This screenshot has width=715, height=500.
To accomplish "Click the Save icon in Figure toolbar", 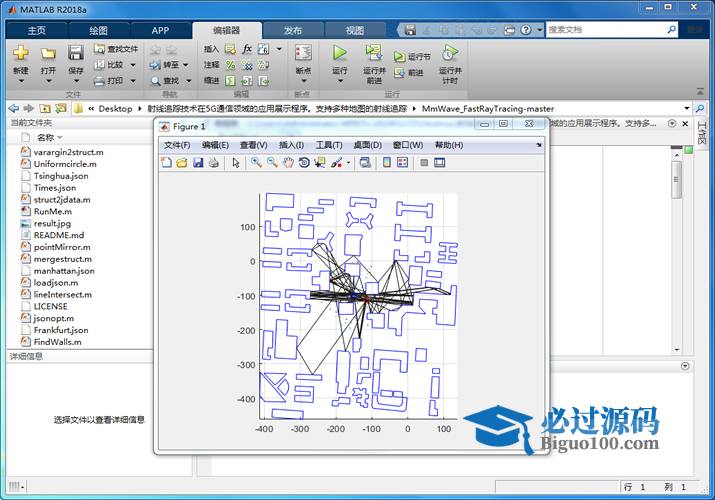I will [x=198, y=163].
